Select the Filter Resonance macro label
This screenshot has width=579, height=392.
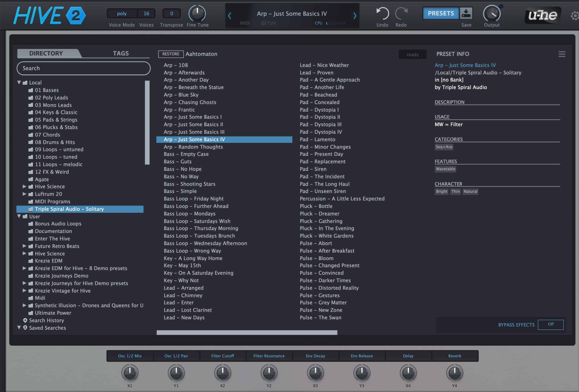pos(269,356)
